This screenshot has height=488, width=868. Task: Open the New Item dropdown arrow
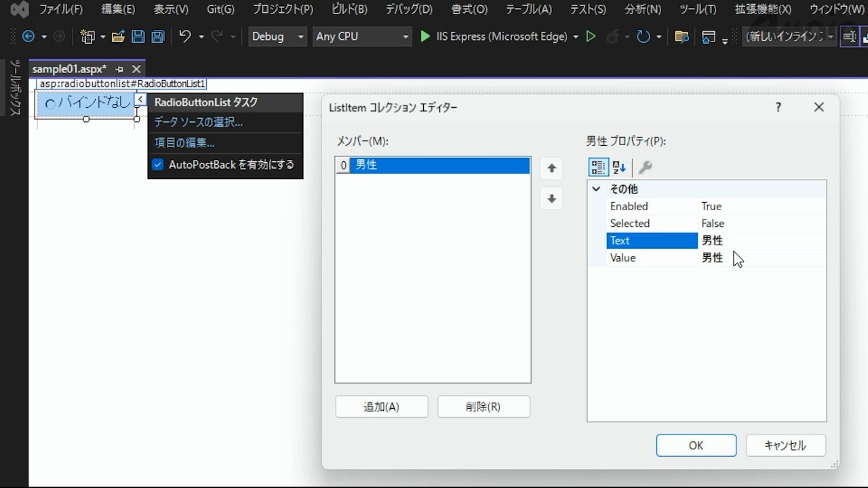click(102, 37)
